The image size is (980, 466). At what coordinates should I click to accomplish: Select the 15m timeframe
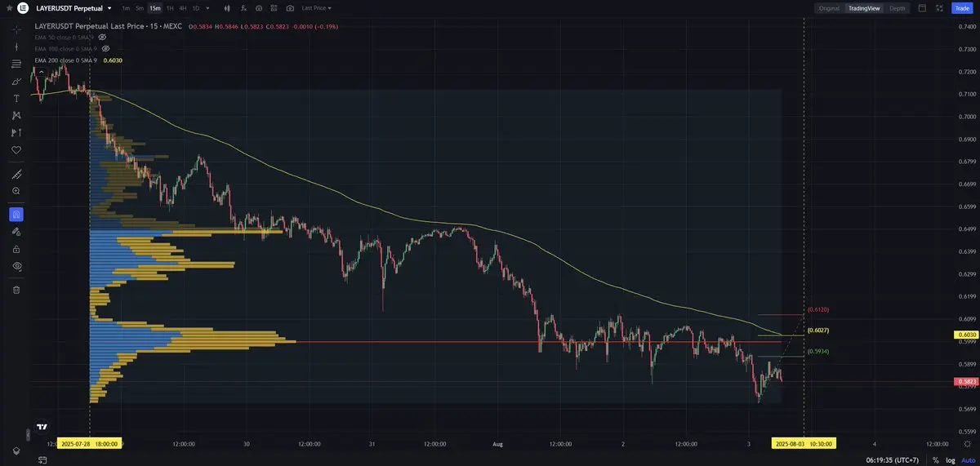[x=154, y=8]
